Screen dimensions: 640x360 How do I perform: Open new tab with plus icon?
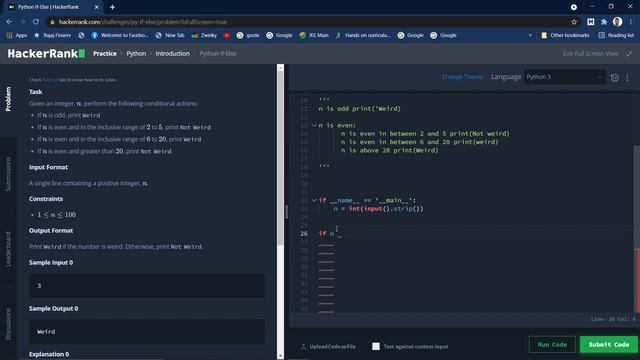112,7
